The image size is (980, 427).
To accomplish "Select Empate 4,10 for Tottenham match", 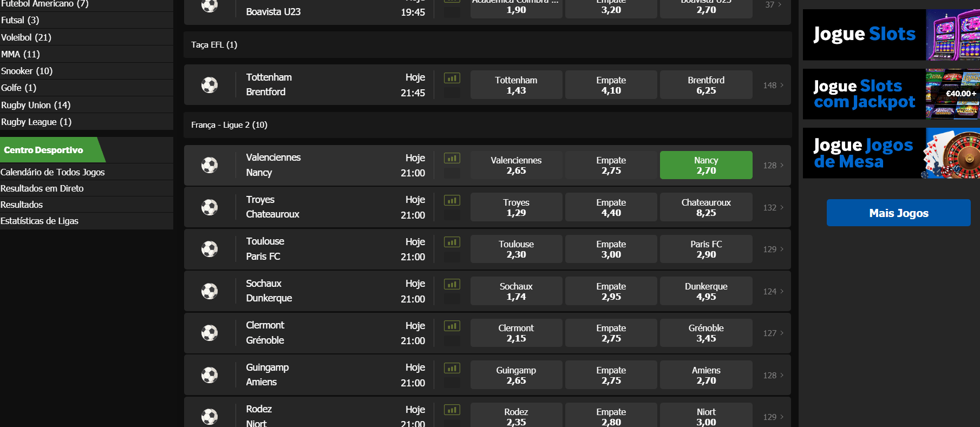I will (x=611, y=85).
